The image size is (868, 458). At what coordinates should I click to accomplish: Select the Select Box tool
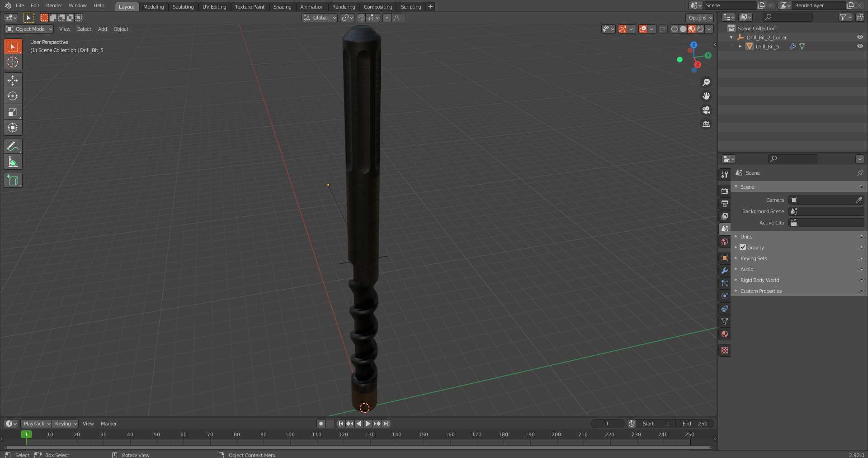pyautogui.click(x=13, y=47)
